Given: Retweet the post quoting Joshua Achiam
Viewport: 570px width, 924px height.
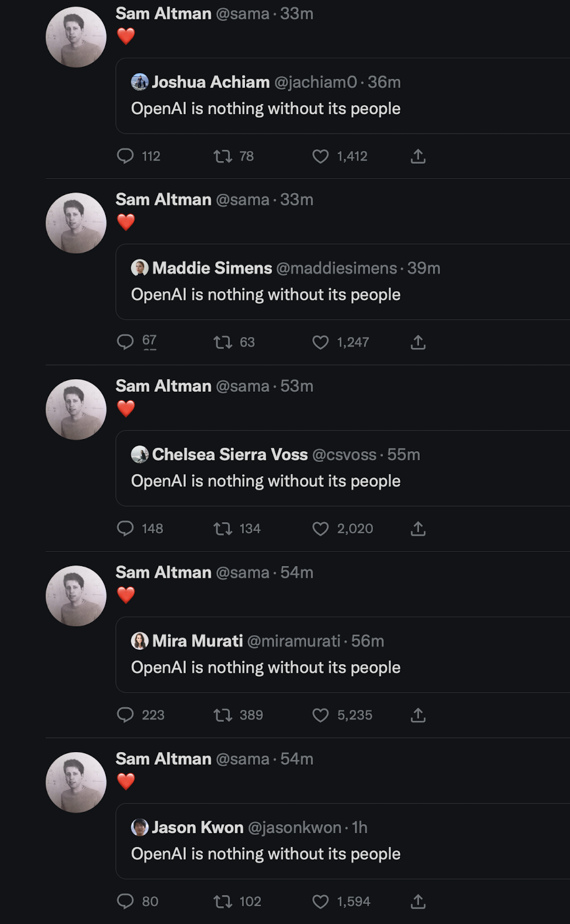Looking at the screenshot, I should pyautogui.click(x=223, y=156).
